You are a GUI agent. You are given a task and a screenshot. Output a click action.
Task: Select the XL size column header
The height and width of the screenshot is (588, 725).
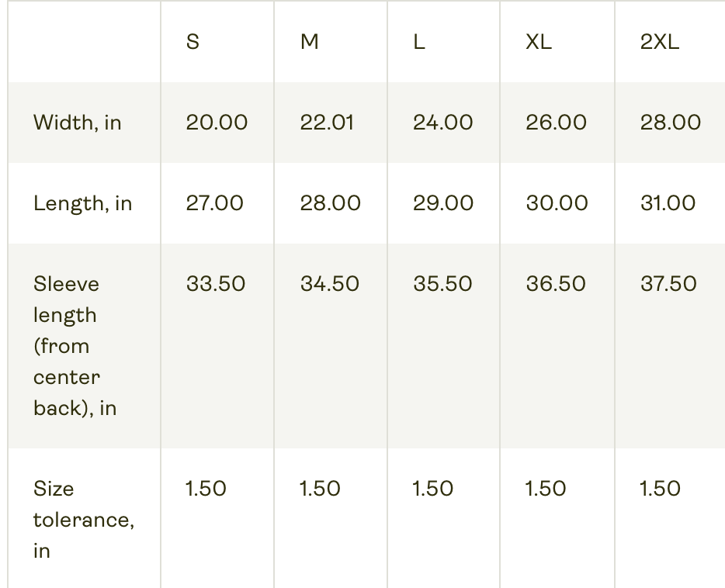coord(539,42)
